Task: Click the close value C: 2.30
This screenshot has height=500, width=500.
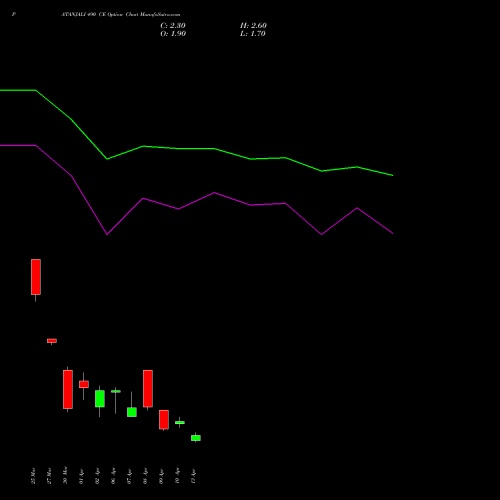Action: coord(173,26)
